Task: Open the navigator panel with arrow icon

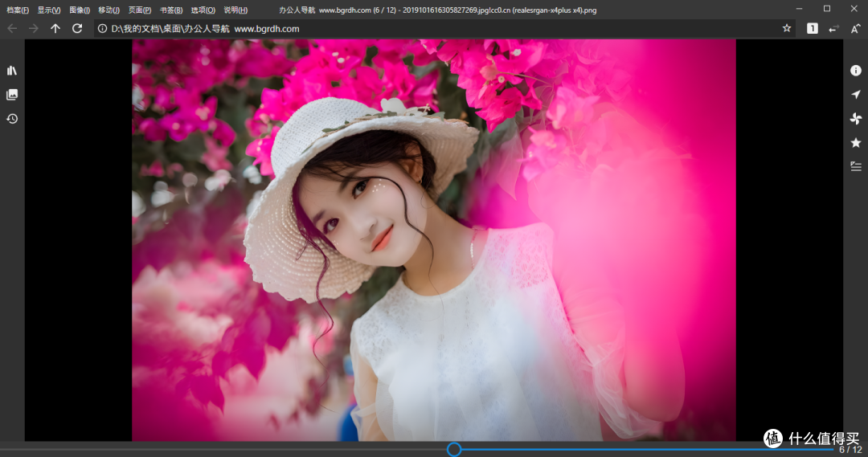Action: pyautogui.click(x=856, y=95)
